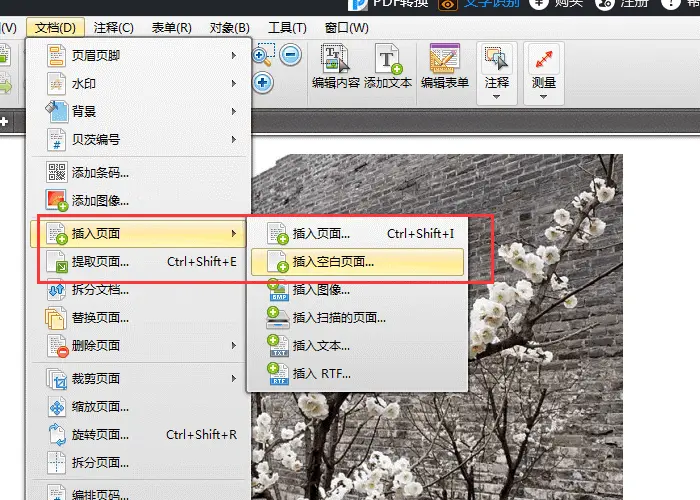Click the 贝茨编号 icon
Screen dimensions: 700x500
(x=56, y=139)
